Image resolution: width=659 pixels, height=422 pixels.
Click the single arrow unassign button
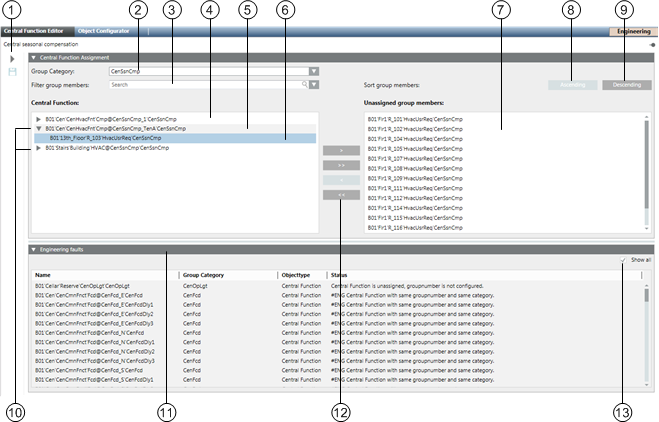tap(342, 179)
